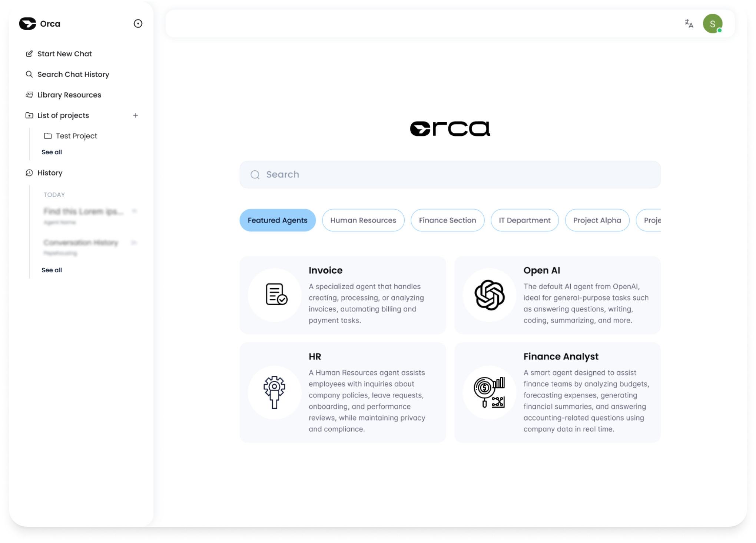The height and width of the screenshot is (543, 756).
Task: Toggle the Human Resources filter chip
Action: click(363, 220)
